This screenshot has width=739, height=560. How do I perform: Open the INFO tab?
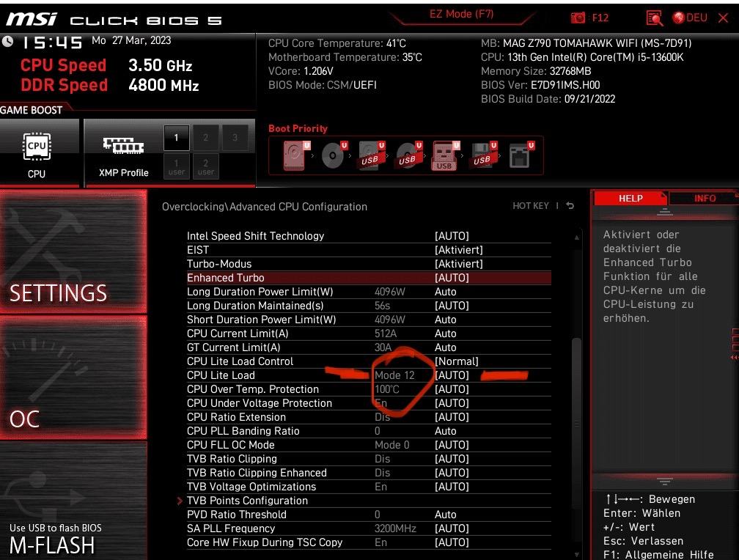click(704, 198)
